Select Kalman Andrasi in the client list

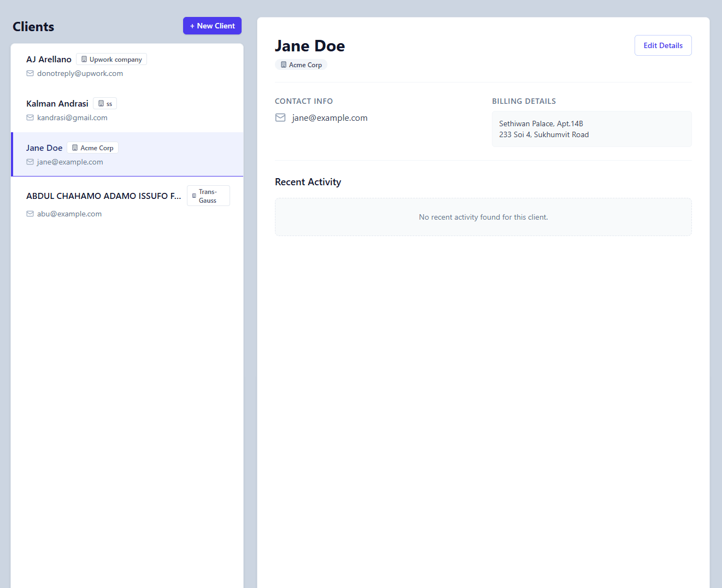pos(127,110)
